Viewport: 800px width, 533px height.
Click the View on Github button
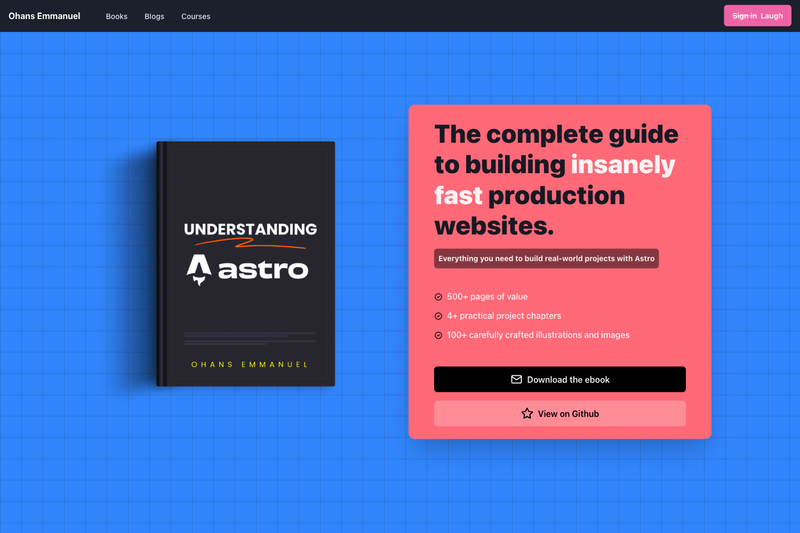560,414
